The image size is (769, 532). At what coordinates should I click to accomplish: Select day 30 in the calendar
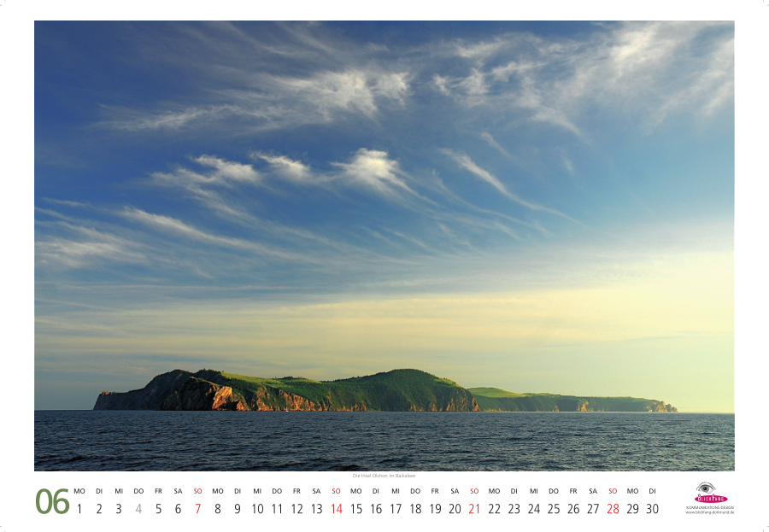(652, 509)
